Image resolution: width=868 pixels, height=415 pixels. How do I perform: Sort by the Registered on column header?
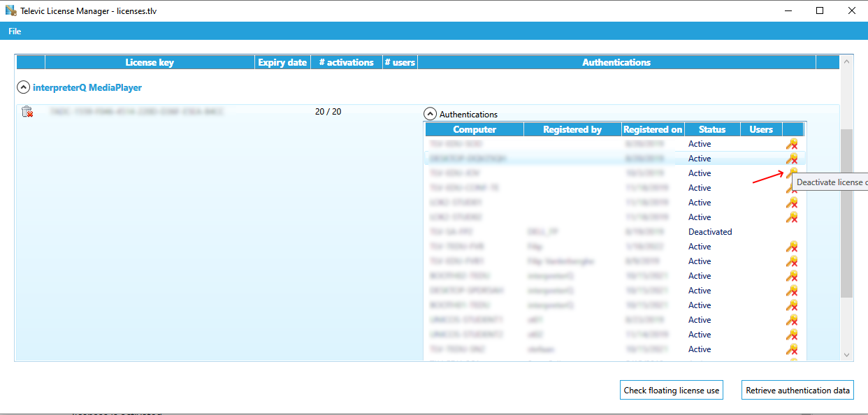[653, 129]
